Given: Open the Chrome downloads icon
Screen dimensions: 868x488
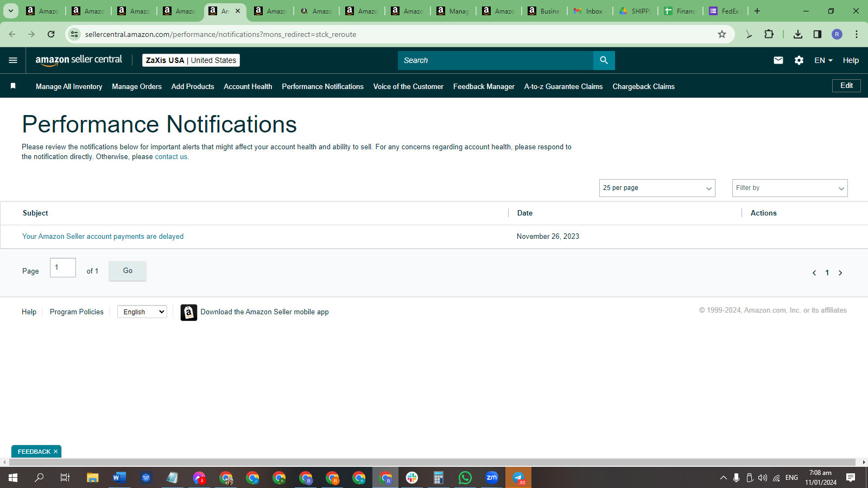Looking at the screenshot, I should click(x=798, y=34).
